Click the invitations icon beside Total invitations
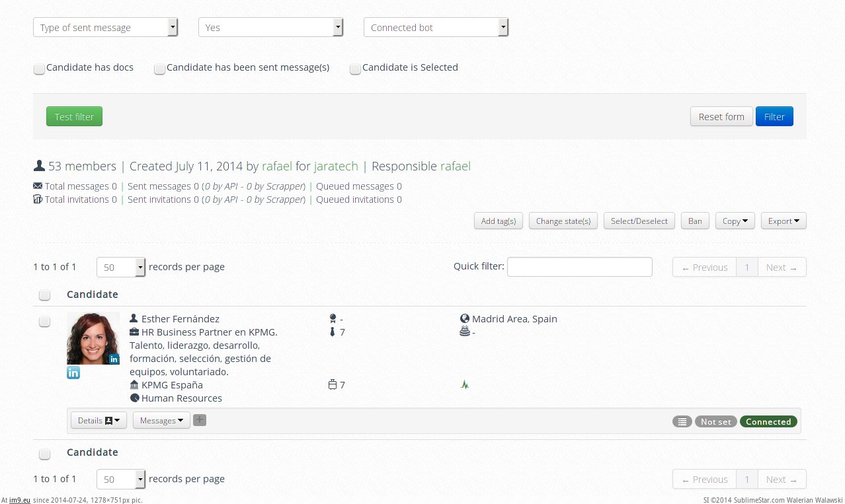 (38, 199)
